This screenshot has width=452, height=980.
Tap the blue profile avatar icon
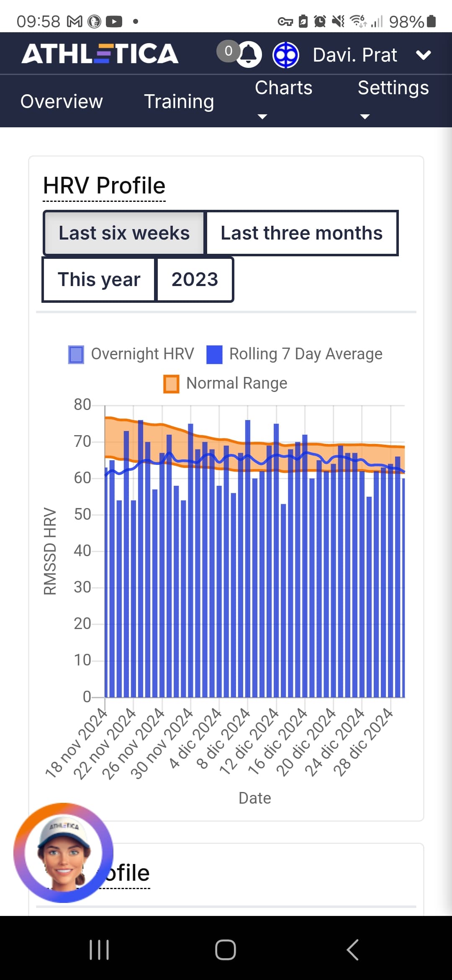click(x=285, y=55)
